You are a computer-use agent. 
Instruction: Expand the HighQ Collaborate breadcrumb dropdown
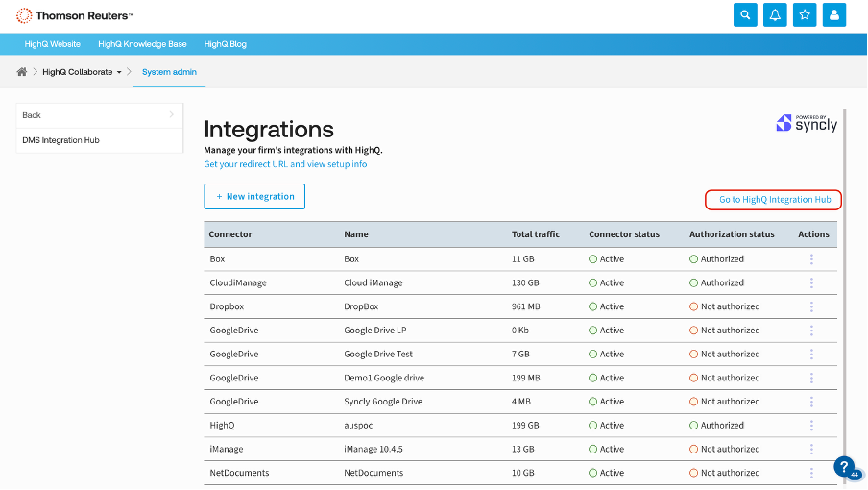coord(119,72)
